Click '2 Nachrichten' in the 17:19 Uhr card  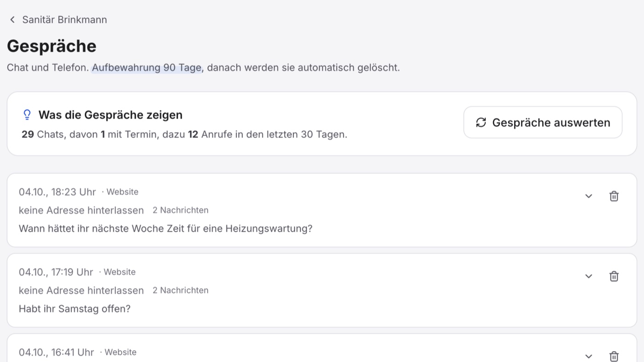[180, 290]
